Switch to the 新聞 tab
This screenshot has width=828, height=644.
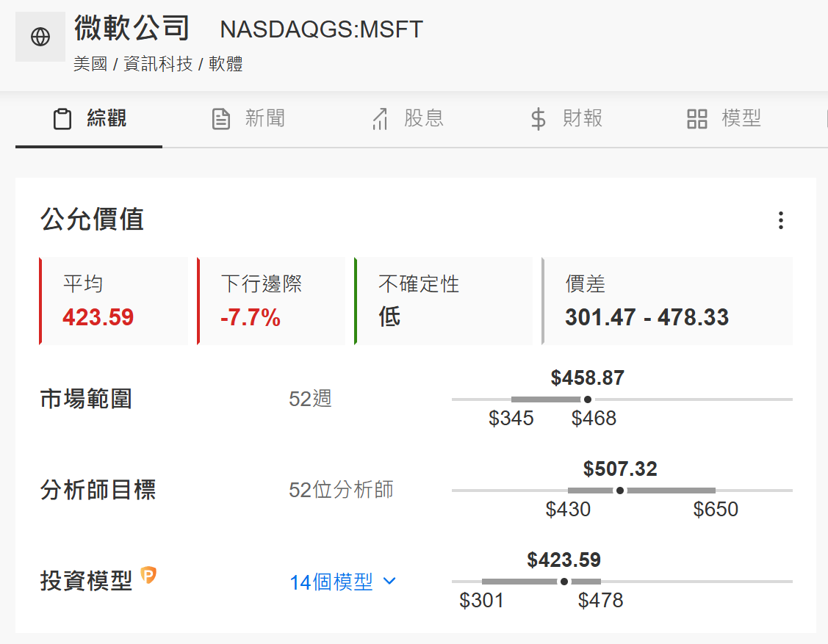(x=248, y=119)
